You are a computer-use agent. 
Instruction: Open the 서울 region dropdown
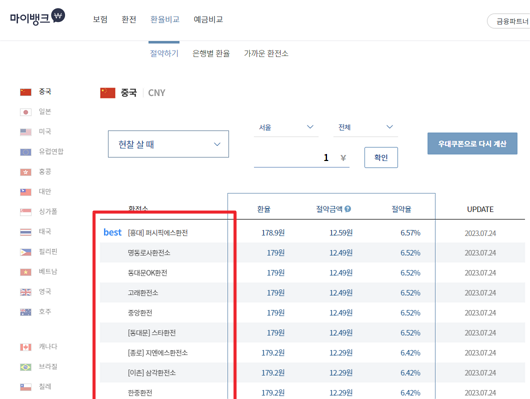coord(286,127)
